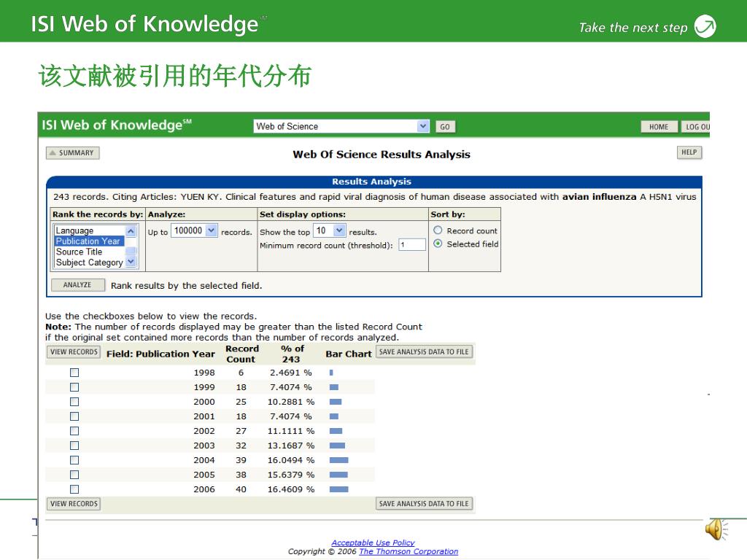Click the down arrow of the rank field list

[131, 262]
